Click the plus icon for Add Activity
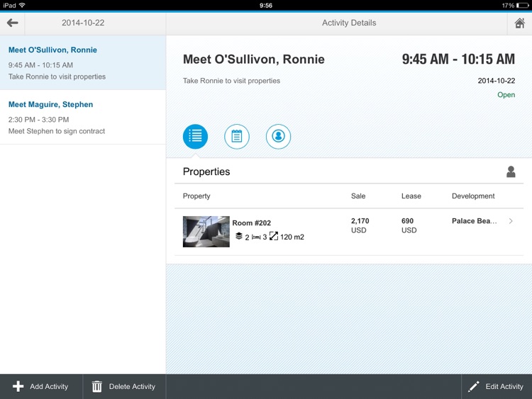Viewport: 532px width, 399px height. click(x=18, y=386)
